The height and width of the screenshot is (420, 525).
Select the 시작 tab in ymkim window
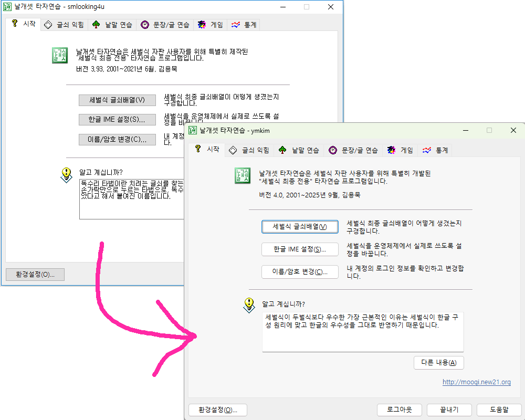click(x=206, y=150)
